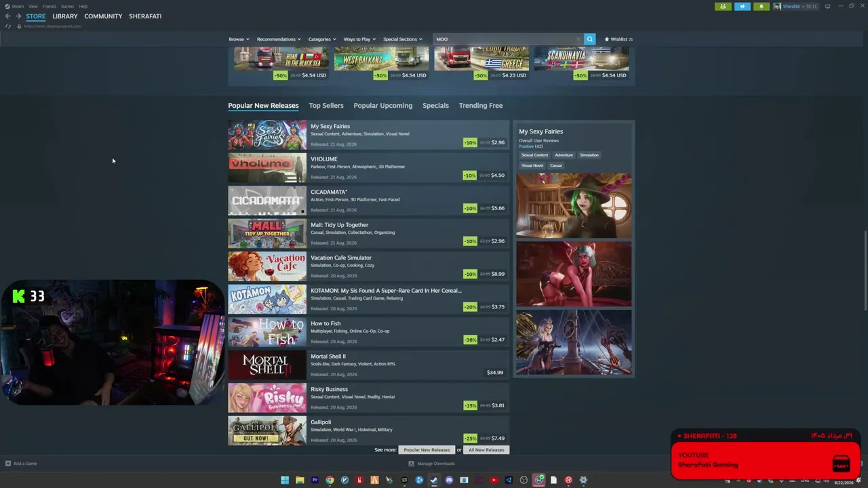
Task: Open Vacation Cafe Simulator listing
Action: (368, 267)
